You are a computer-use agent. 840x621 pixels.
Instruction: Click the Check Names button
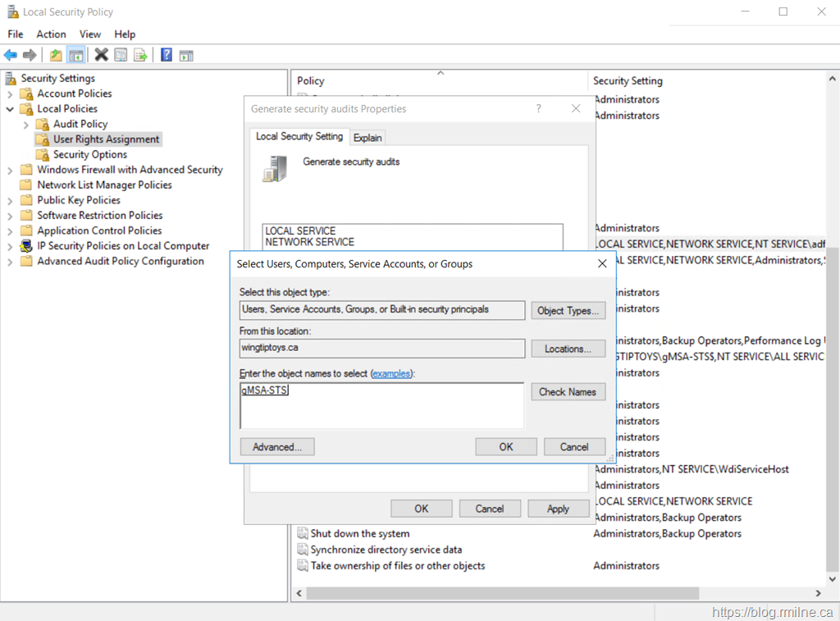click(x=568, y=392)
